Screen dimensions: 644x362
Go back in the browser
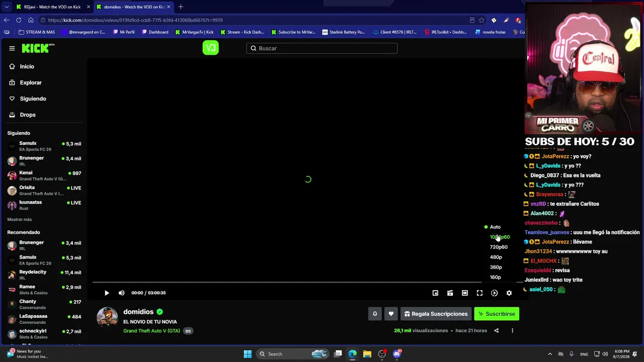7,20
